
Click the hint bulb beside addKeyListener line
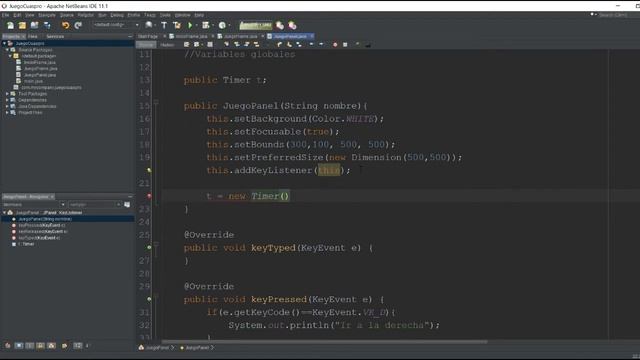[149, 170]
